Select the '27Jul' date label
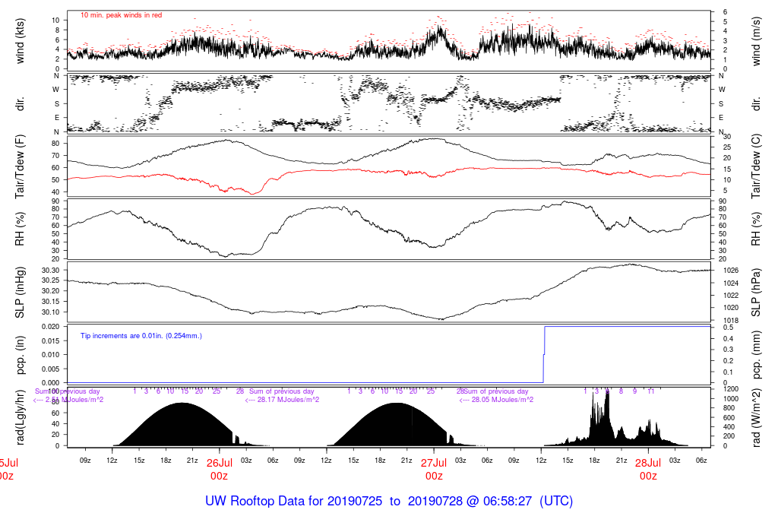Image resolution: width=778 pixels, height=532 pixels. 434,463
